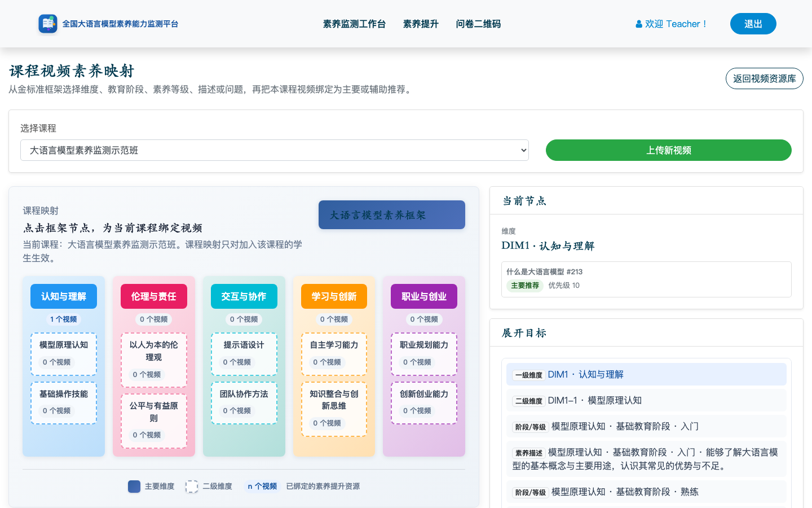
Task: Open the 基础操作技能 framework node
Action: pyautogui.click(x=64, y=403)
